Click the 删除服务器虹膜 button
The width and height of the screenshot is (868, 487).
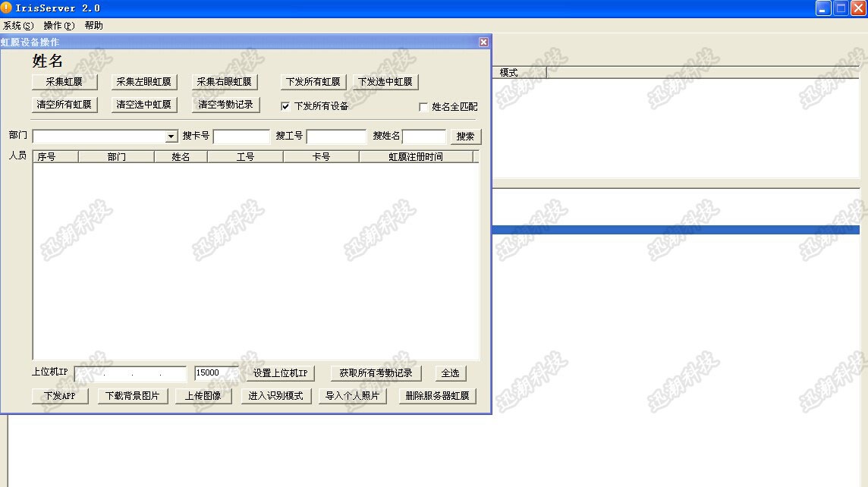point(437,396)
